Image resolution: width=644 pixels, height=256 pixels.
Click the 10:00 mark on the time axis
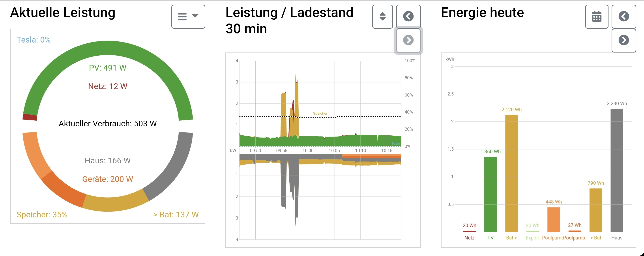pyautogui.click(x=308, y=151)
